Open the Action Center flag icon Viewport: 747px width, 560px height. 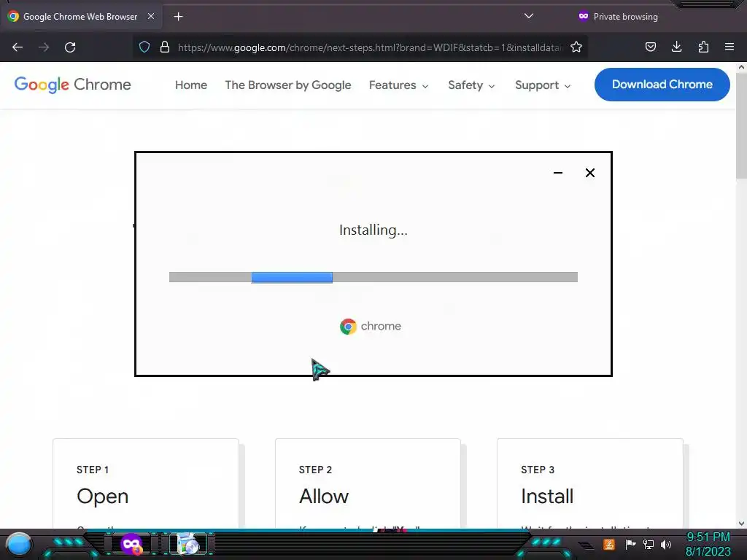(x=630, y=544)
